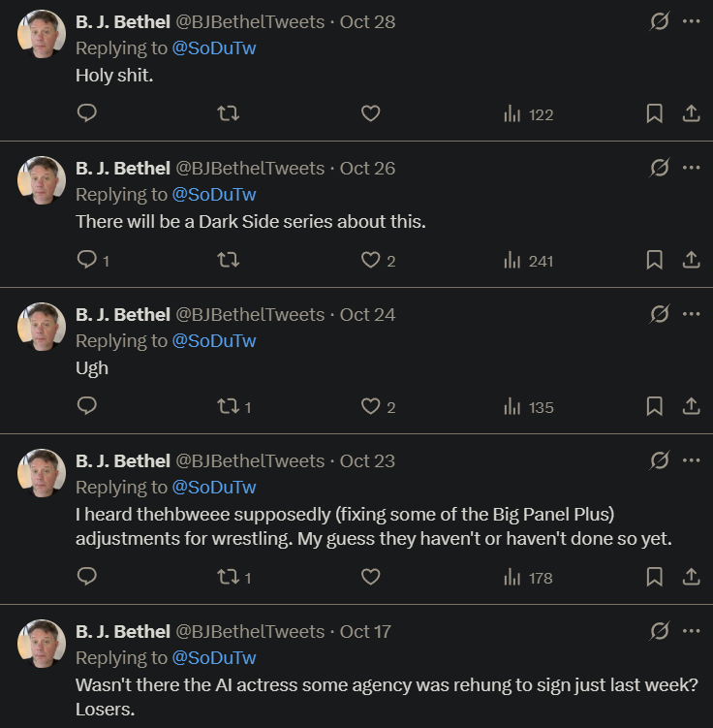Bookmark the Dark Side series tweet
713x728 pixels.
(x=654, y=260)
